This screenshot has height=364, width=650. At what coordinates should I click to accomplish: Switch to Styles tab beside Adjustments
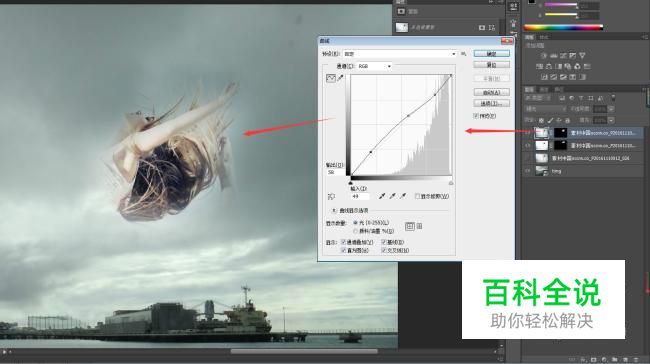click(543, 37)
